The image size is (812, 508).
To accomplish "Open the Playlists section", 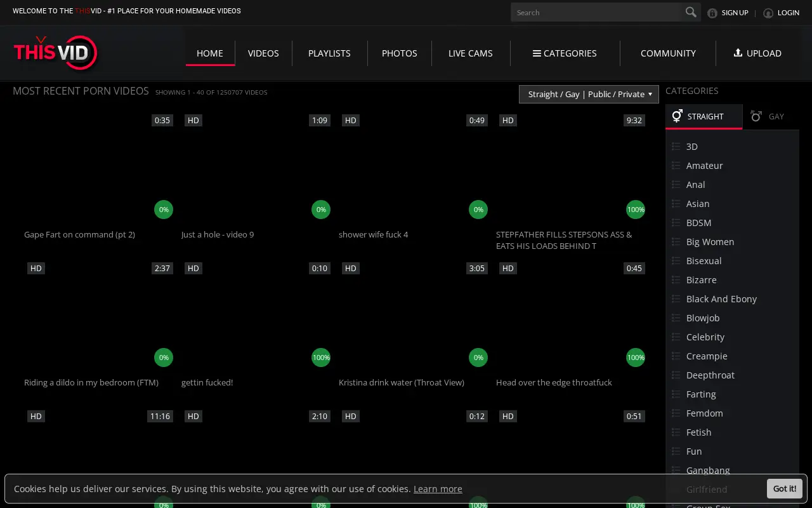I will (x=329, y=53).
